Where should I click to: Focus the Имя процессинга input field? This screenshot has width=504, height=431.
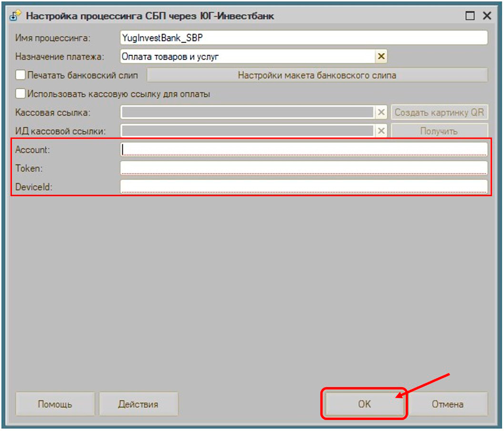tap(304, 38)
